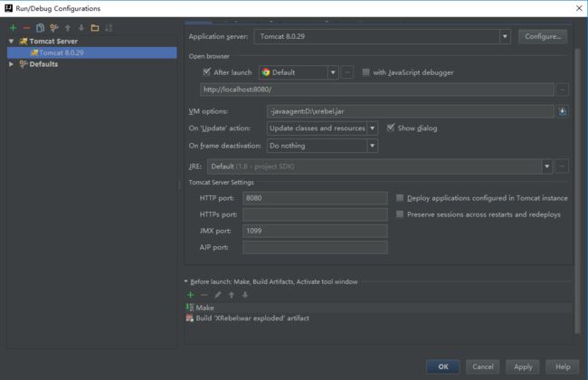Enable with JavaScript debugger option
This screenshot has width=588, height=380.
365,72
